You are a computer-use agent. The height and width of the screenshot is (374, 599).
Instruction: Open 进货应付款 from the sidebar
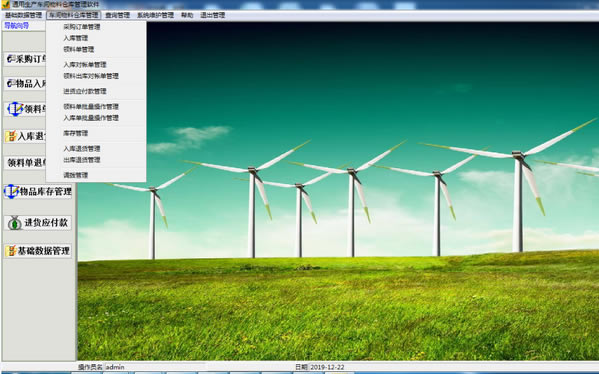(38, 223)
